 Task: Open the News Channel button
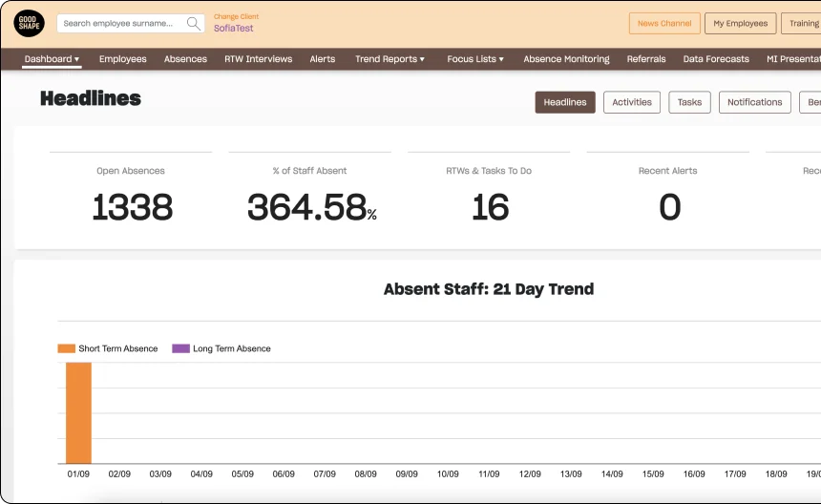pyautogui.click(x=663, y=24)
